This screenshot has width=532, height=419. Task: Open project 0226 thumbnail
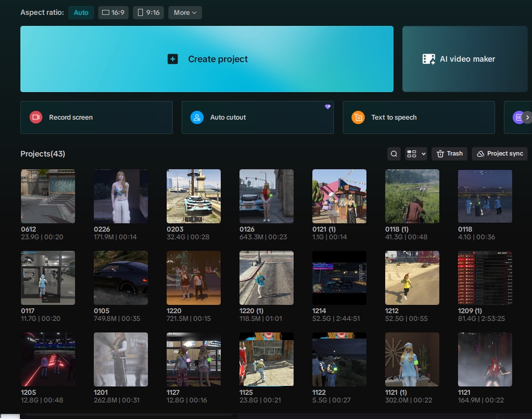click(121, 196)
